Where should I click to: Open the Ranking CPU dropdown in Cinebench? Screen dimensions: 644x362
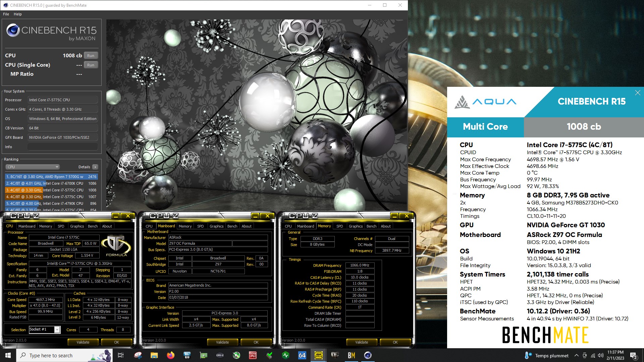pos(33,167)
